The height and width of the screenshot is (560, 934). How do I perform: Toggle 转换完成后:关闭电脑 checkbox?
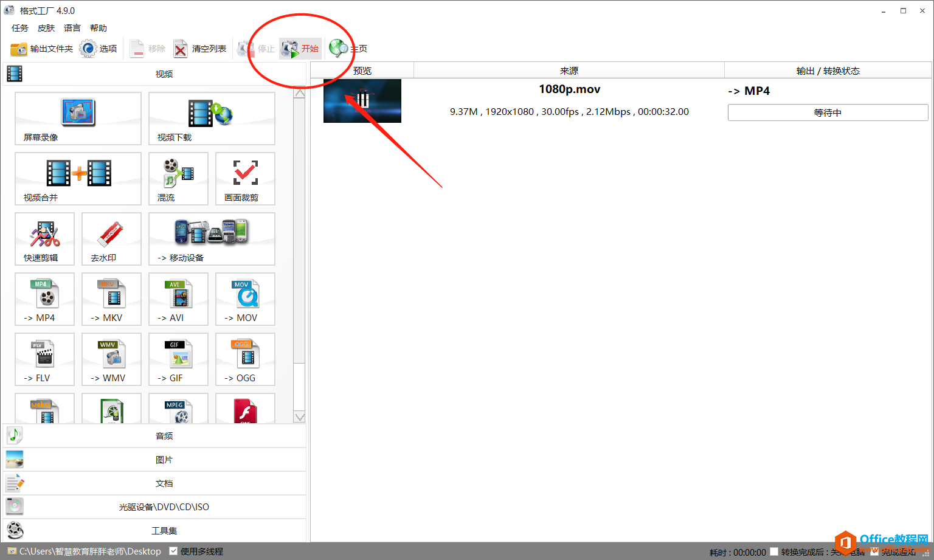click(x=774, y=552)
